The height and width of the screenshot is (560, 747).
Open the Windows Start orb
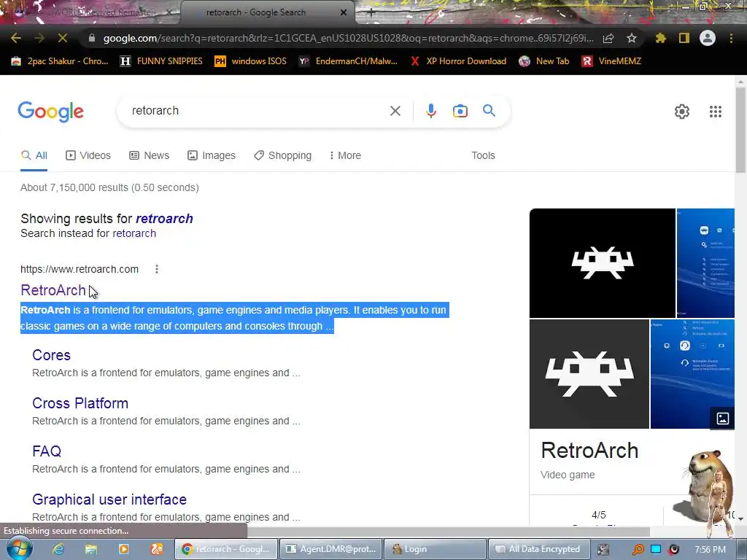coord(20,548)
